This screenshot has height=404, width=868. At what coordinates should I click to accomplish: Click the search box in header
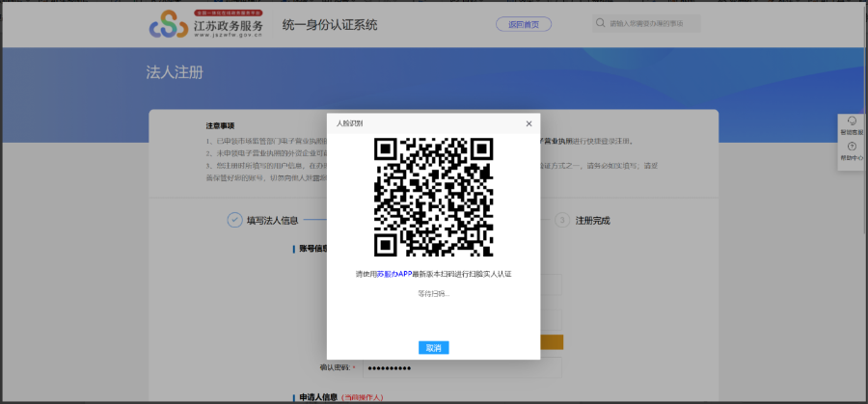(x=646, y=23)
